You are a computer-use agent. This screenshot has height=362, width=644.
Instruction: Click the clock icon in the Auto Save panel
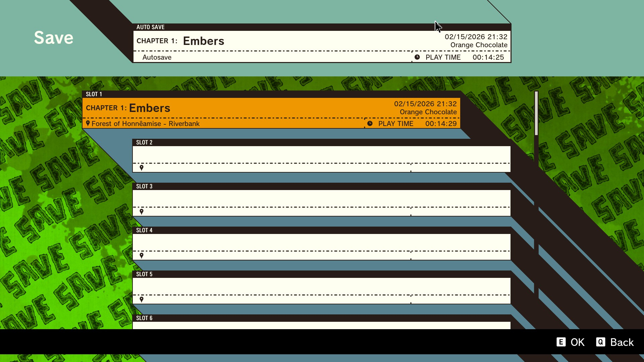click(417, 57)
